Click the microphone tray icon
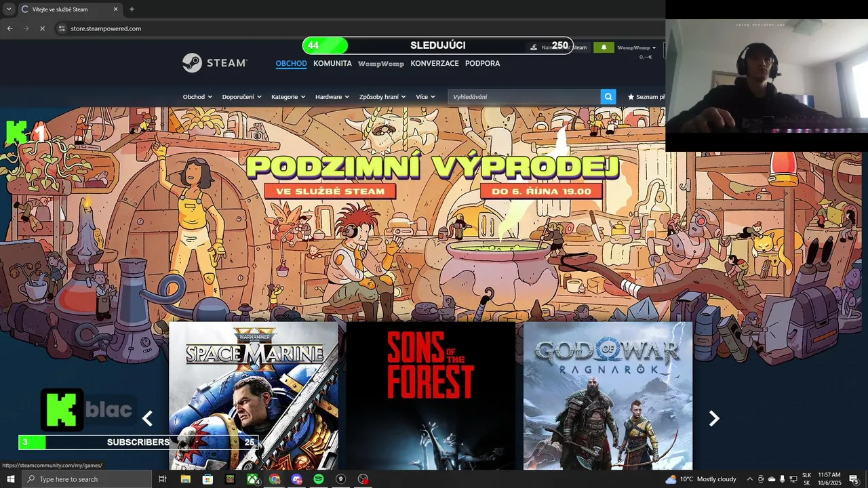The width and height of the screenshot is (868, 488). click(782, 479)
